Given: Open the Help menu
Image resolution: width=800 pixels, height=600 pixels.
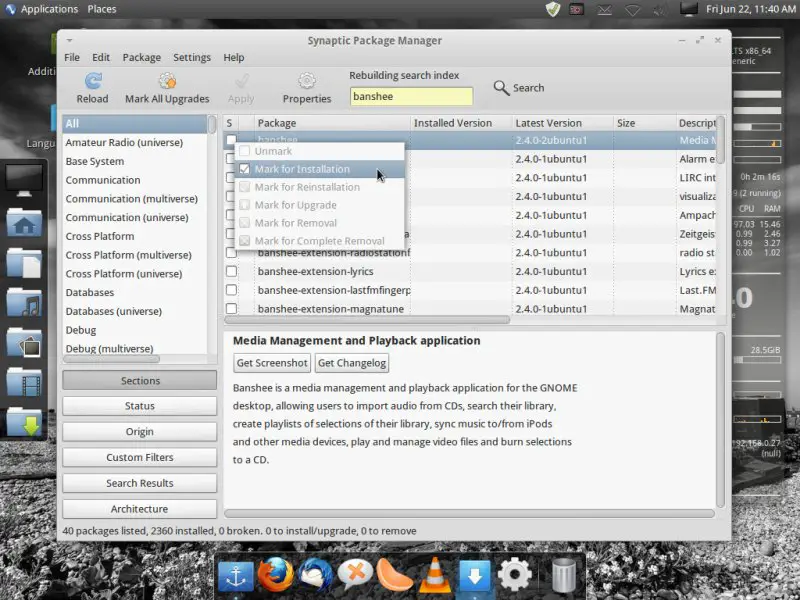Looking at the screenshot, I should [234, 58].
